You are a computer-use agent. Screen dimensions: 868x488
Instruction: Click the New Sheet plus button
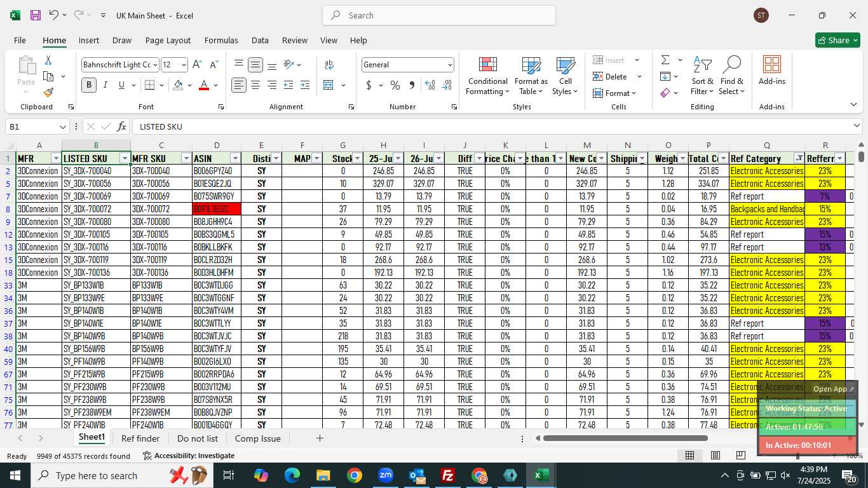tap(320, 438)
